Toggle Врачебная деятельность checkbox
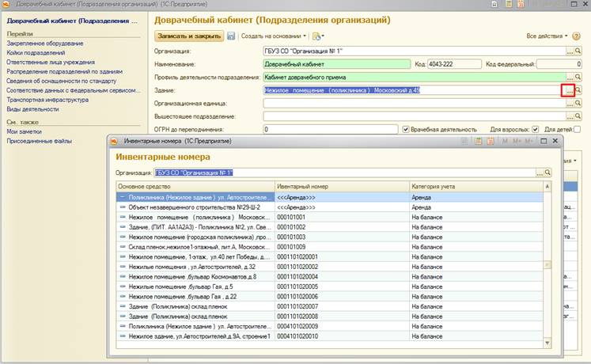591x364 pixels. tap(406, 129)
